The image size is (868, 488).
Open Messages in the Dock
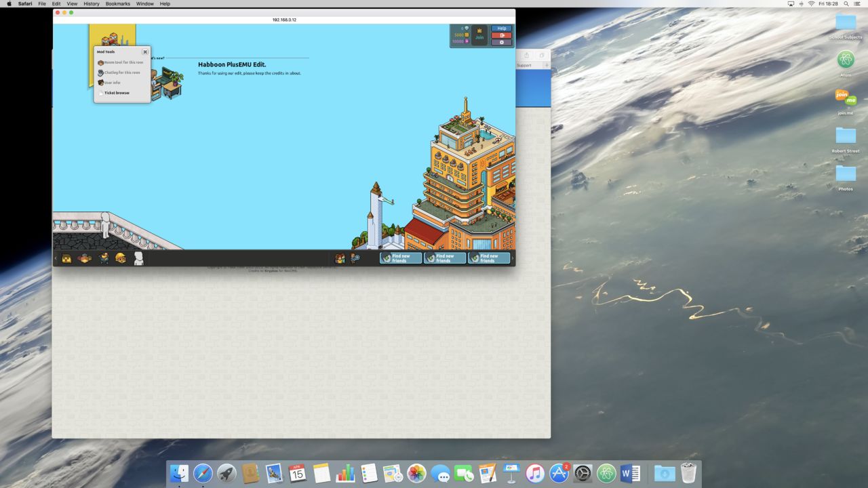point(440,473)
